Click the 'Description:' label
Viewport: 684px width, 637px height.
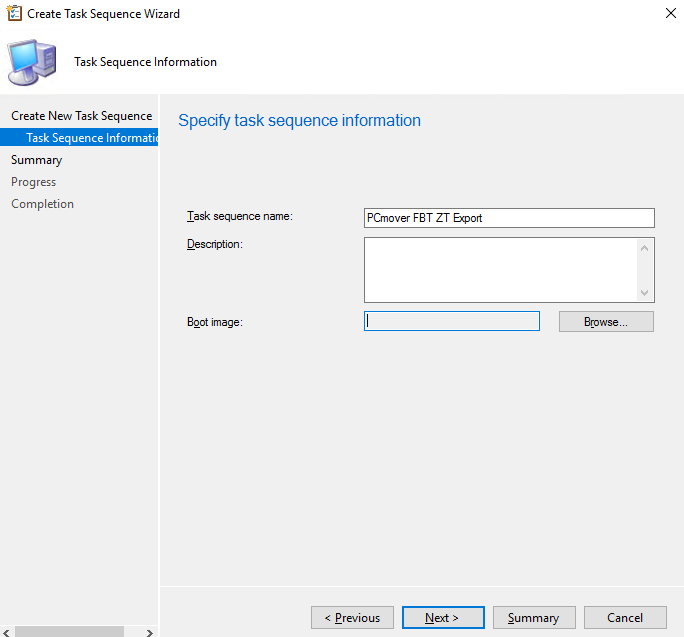coord(215,244)
